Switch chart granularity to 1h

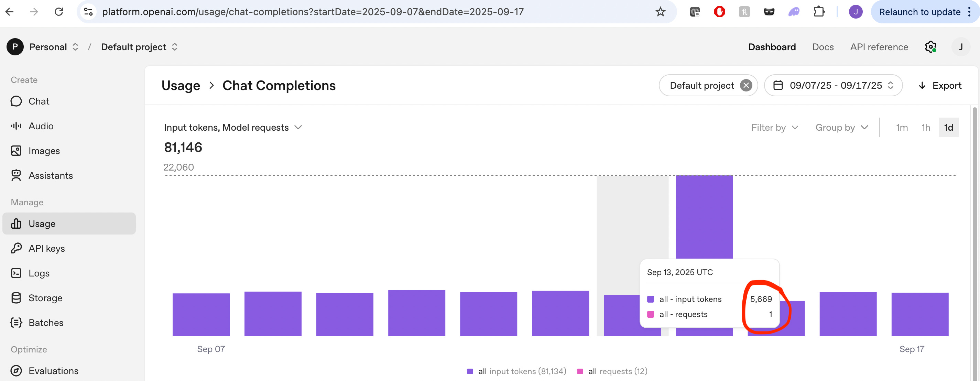(x=926, y=128)
